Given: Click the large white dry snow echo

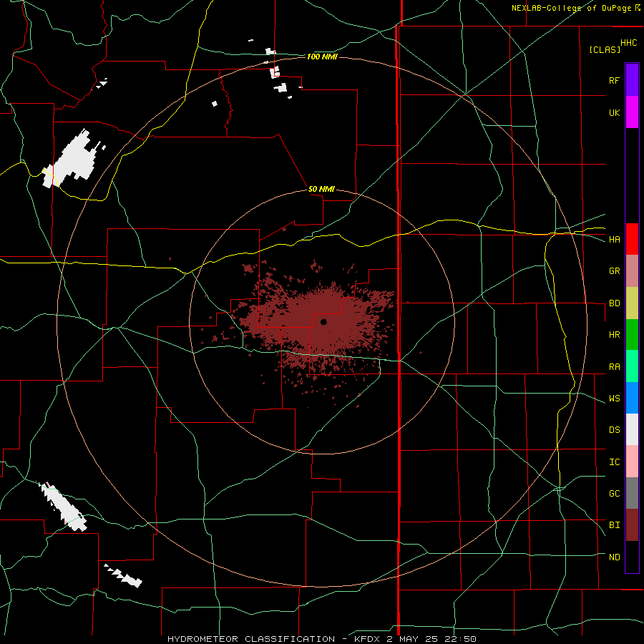Looking at the screenshot, I should coord(73,160).
